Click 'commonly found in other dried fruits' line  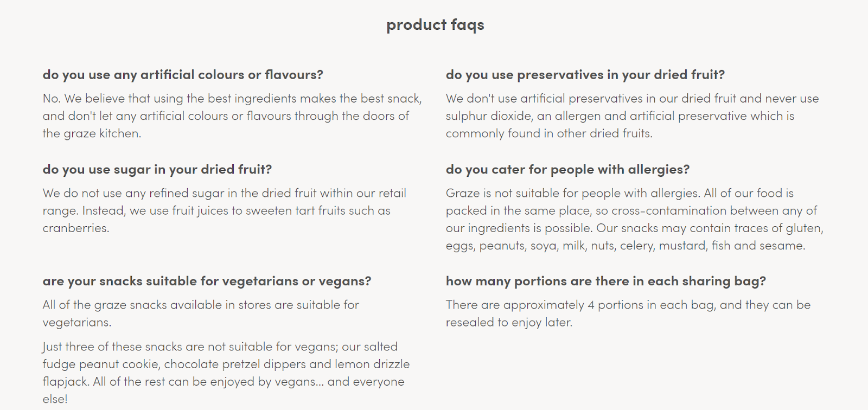[549, 133]
